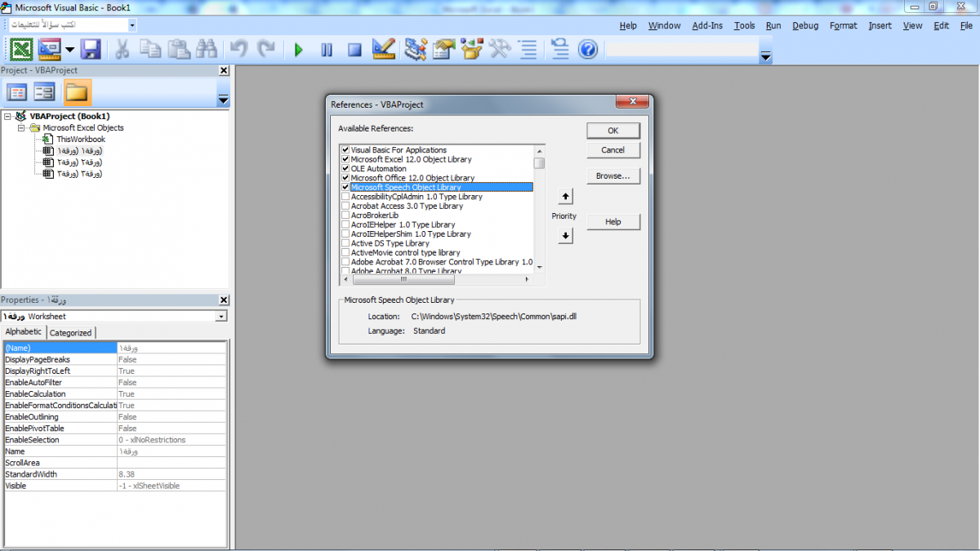This screenshot has height=551, width=980.
Task: Check AccessibilityCplAdmin 1.0 Type Library
Action: (345, 197)
